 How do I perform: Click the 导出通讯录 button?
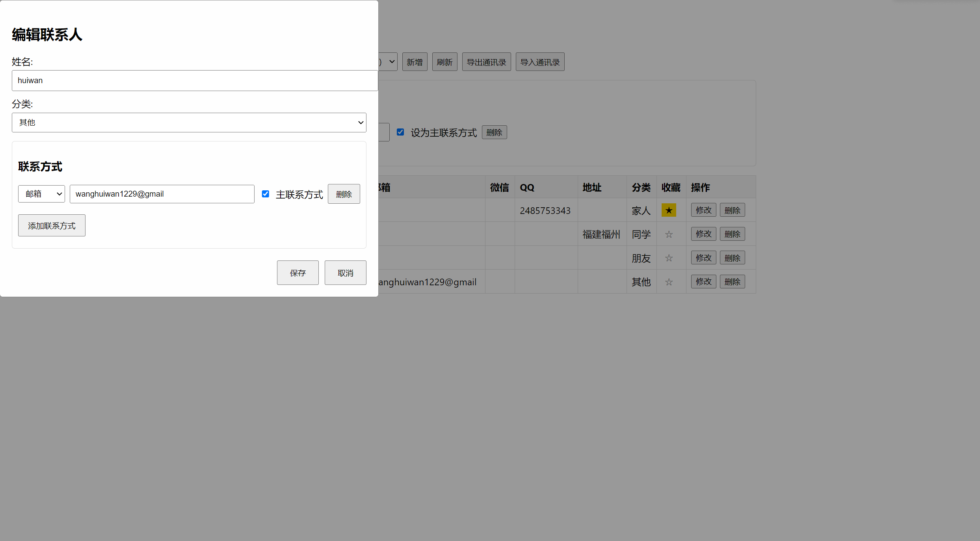[x=486, y=62]
